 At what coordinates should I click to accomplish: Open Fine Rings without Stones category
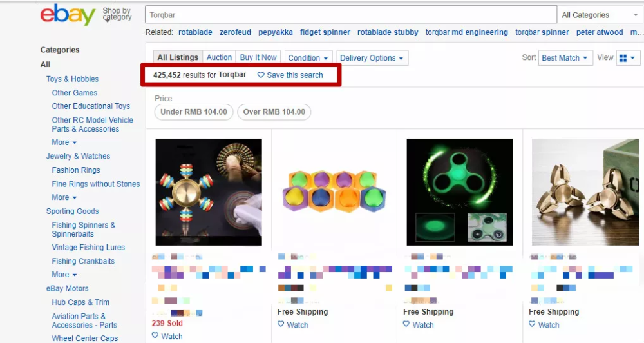click(x=96, y=184)
